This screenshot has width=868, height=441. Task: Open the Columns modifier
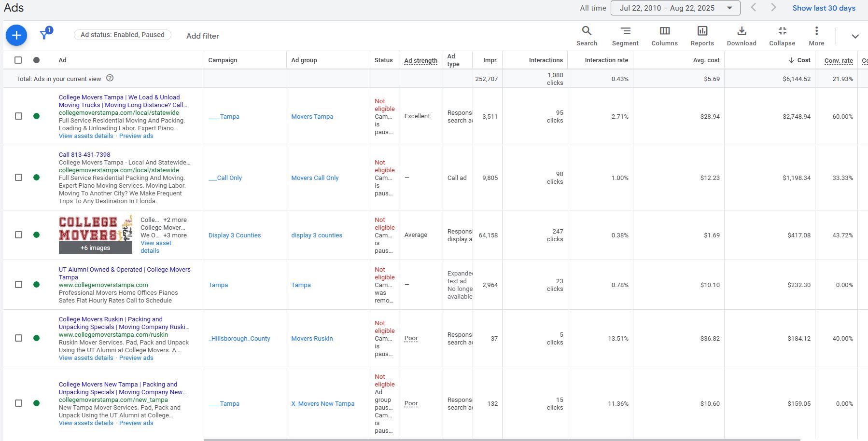point(665,36)
